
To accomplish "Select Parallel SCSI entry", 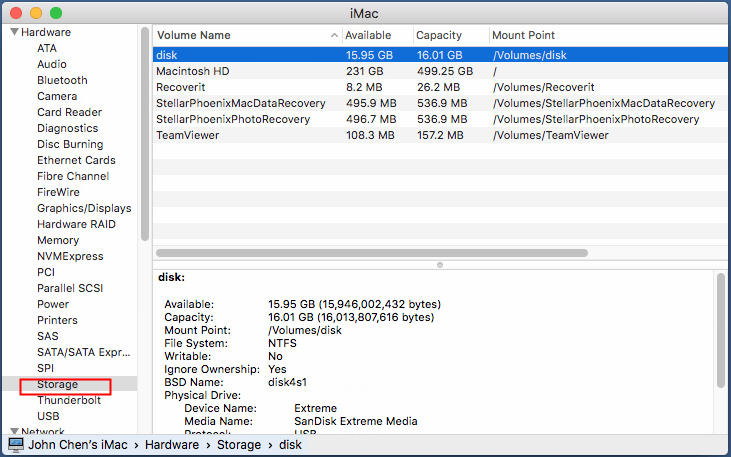I will click(70, 288).
